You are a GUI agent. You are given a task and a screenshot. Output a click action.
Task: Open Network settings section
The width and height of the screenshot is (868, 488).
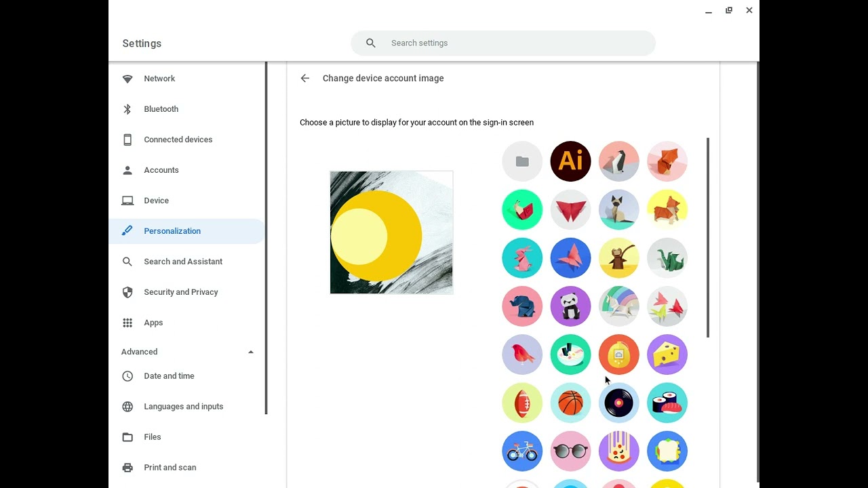(186, 79)
